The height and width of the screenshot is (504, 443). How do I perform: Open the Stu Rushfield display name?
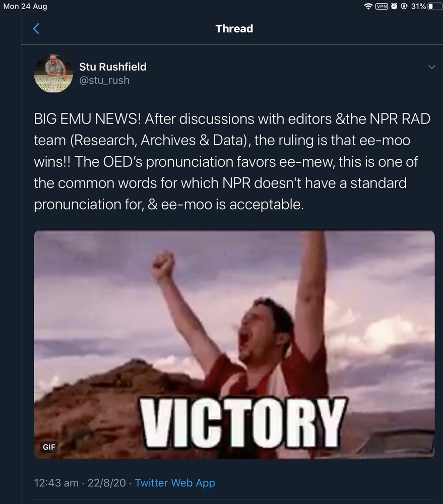[x=113, y=67]
